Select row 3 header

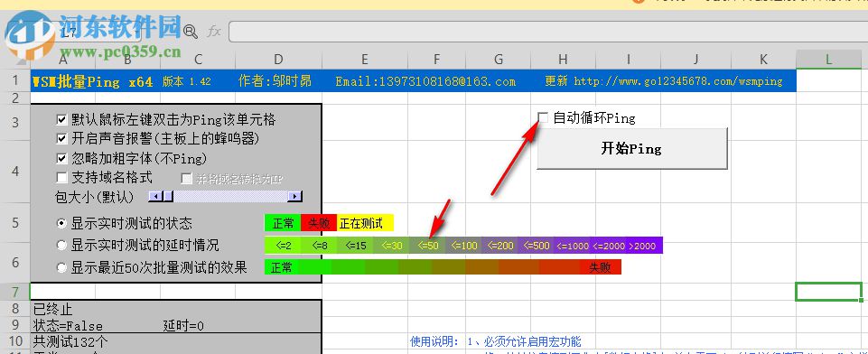14,122
